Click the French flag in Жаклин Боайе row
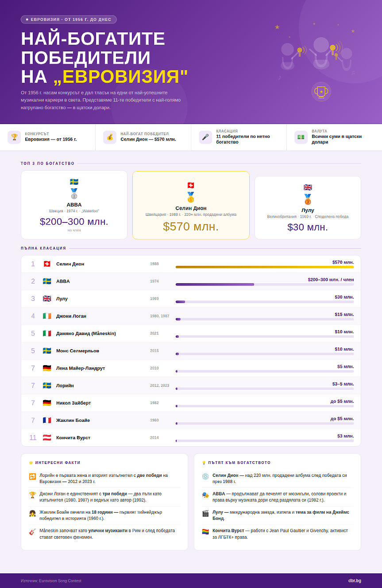 (47, 420)
